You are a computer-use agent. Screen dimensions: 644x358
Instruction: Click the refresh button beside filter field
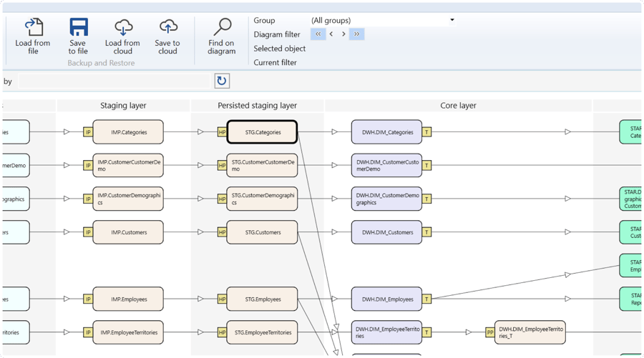[222, 81]
